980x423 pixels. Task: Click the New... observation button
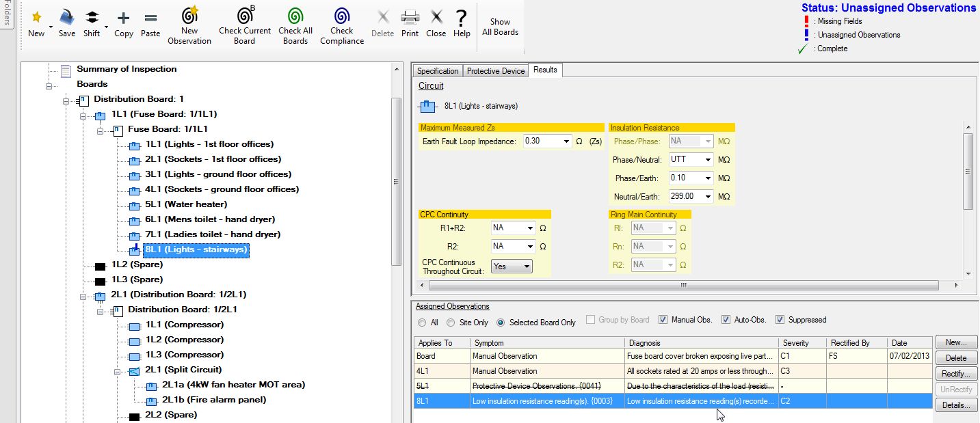pos(956,342)
